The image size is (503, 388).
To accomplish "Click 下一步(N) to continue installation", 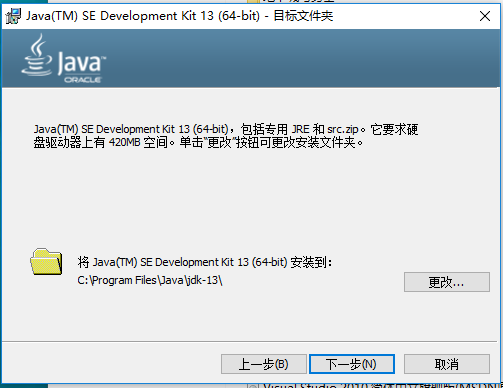I will (352, 364).
